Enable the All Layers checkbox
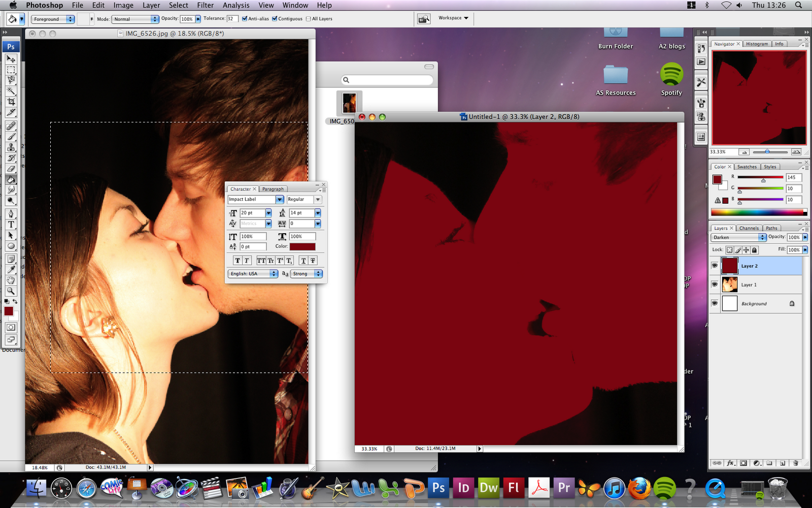The width and height of the screenshot is (812, 508). click(308, 19)
